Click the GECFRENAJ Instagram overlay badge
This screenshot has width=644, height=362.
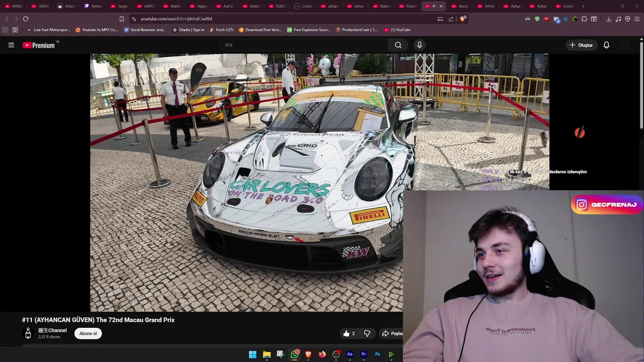pos(607,205)
